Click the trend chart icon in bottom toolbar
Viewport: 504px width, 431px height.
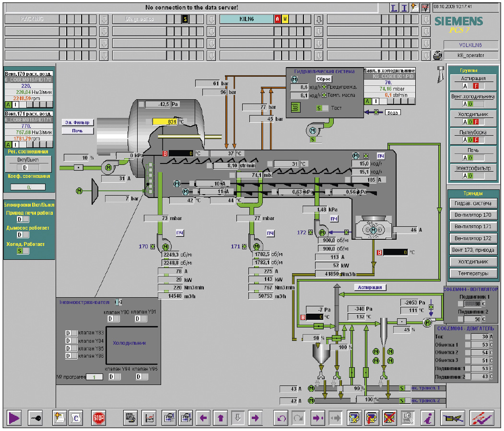click(149, 418)
